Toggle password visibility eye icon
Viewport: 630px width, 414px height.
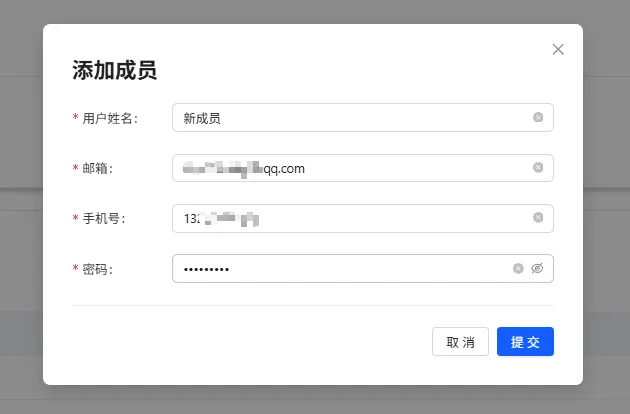pyautogui.click(x=537, y=268)
